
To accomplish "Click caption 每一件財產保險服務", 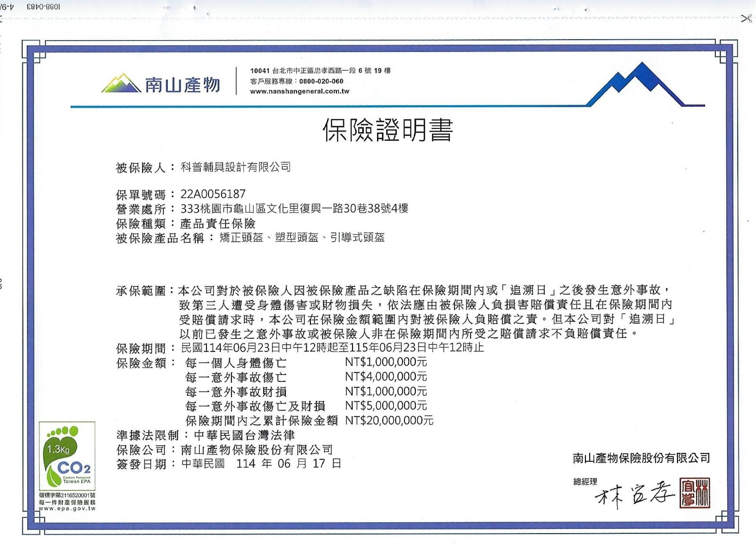I will [67, 502].
